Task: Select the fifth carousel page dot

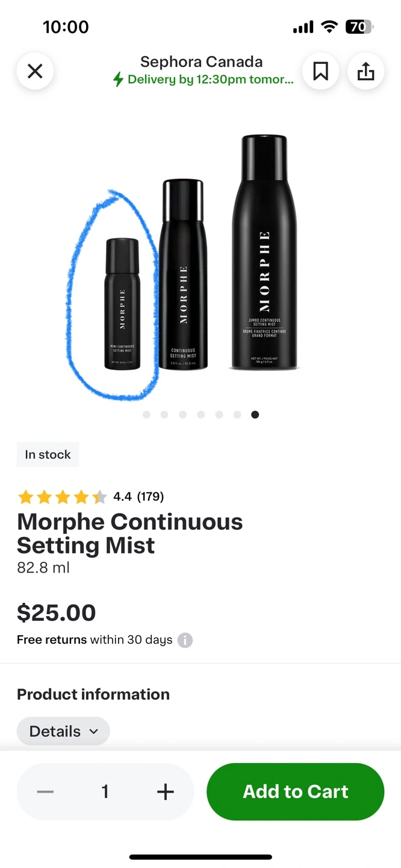Action: (219, 415)
